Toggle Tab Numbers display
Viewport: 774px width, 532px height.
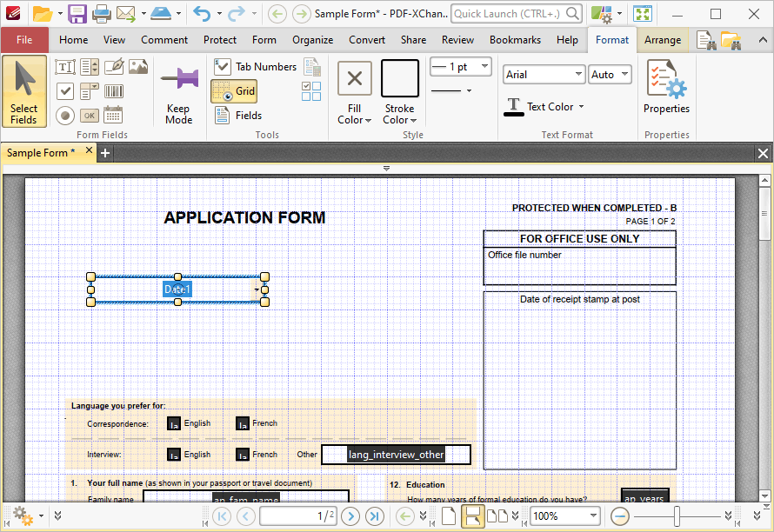255,67
